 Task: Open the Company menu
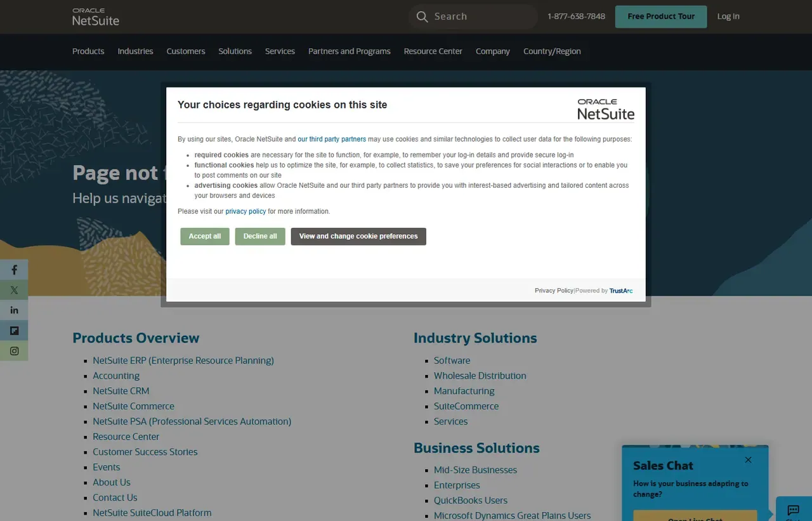[493, 51]
